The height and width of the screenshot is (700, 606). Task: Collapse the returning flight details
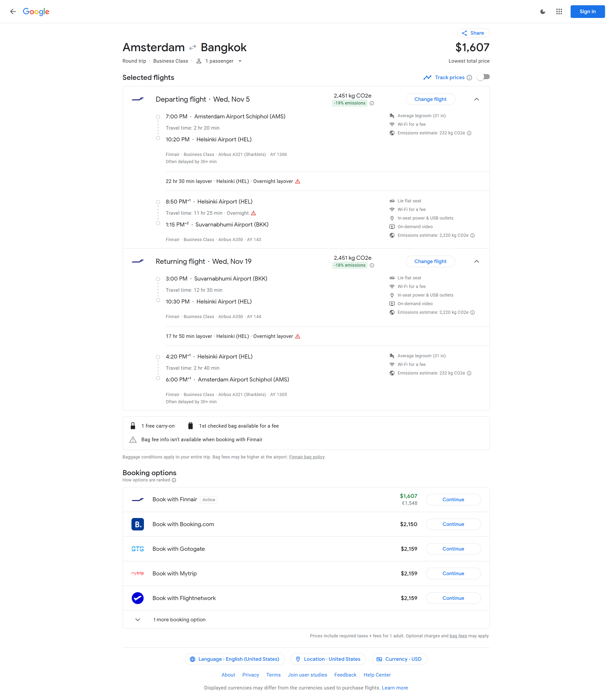(476, 261)
